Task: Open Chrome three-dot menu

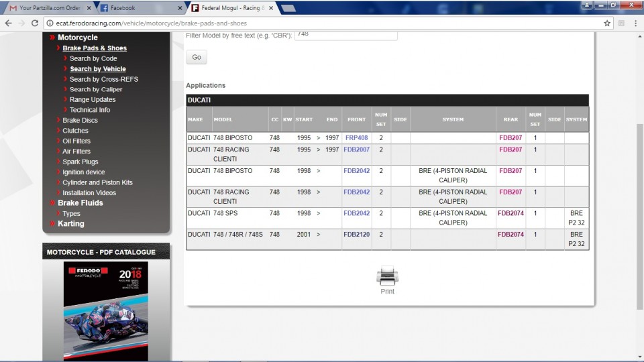Action: click(635, 23)
